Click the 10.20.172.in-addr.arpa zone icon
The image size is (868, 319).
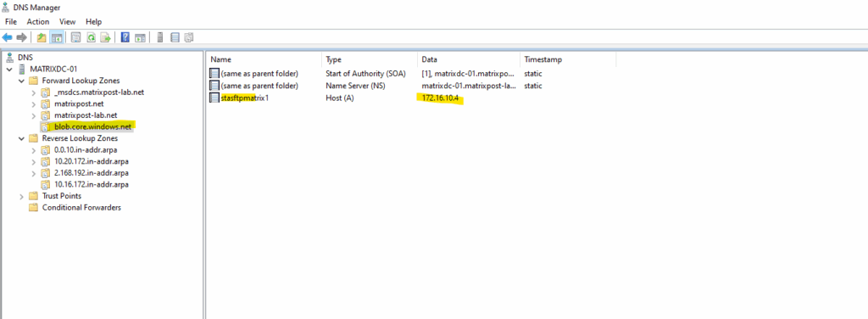pos(46,161)
